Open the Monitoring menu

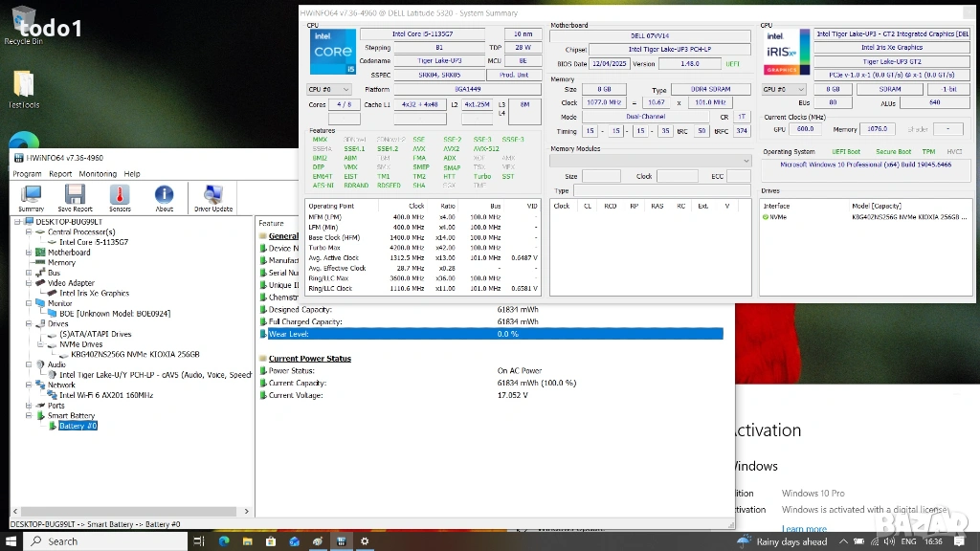pyautogui.click(x=98, y=174)
